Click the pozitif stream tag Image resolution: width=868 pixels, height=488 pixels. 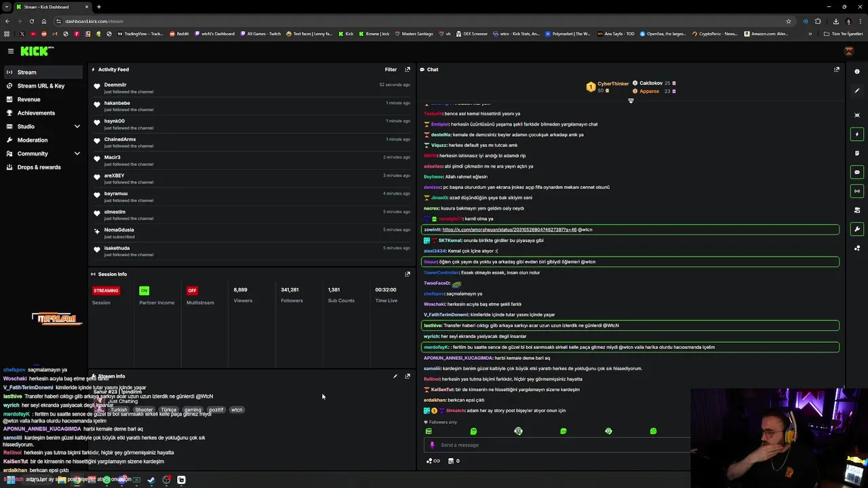216,410
